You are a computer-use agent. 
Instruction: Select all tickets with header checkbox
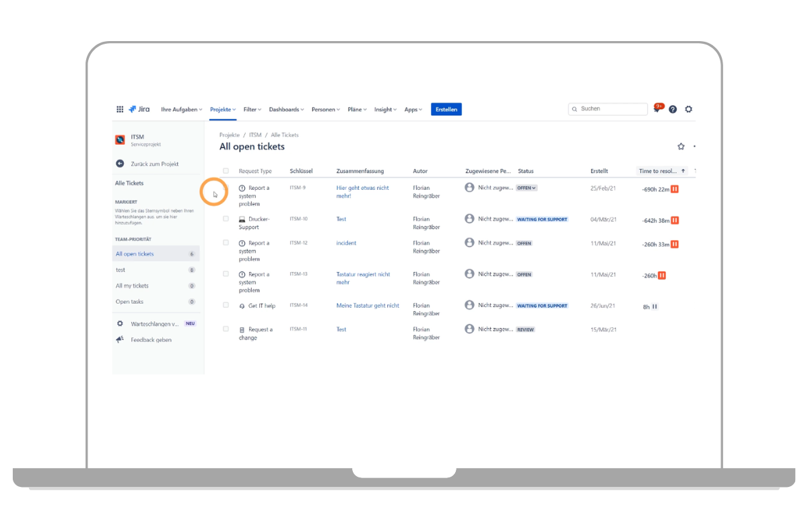226,171
